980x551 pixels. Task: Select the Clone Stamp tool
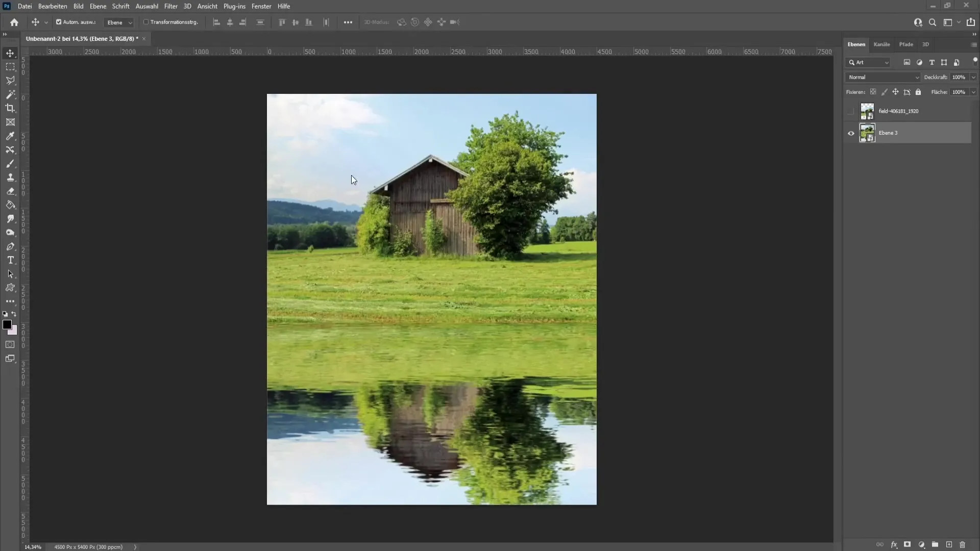pyautogui.click(x=10, y=177)
